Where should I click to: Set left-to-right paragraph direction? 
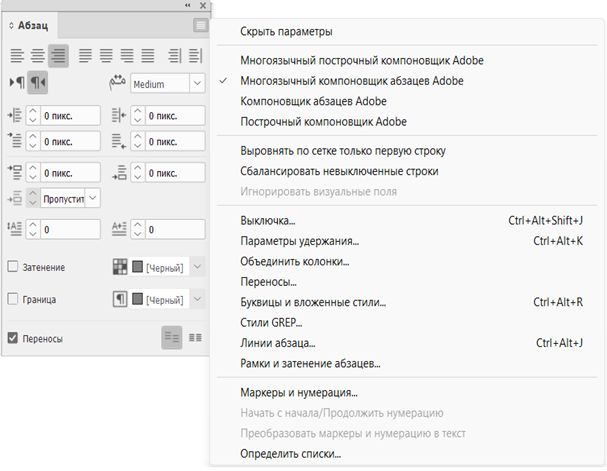(17, 82)
